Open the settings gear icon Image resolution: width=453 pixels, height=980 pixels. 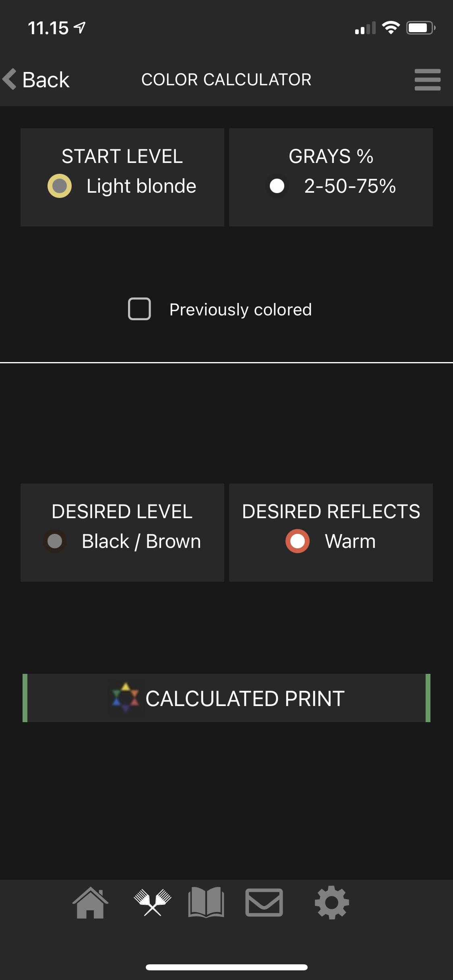pyautogui.click(x=332, y=903)
